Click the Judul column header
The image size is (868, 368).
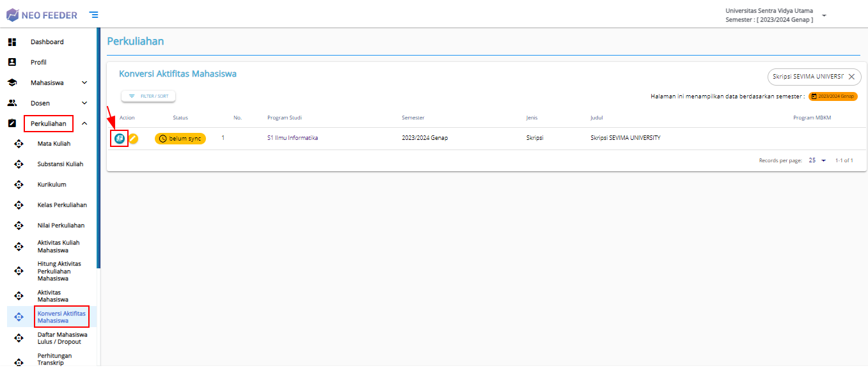[x=597, y=118]
